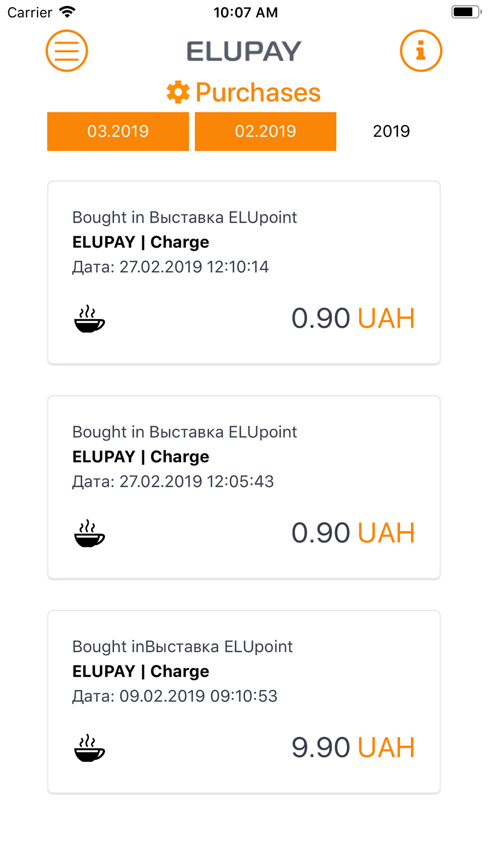This screenshot has width=488, height=868.
Task: Click the Wi-Fi status icon
Action: (x=67, y=12)
